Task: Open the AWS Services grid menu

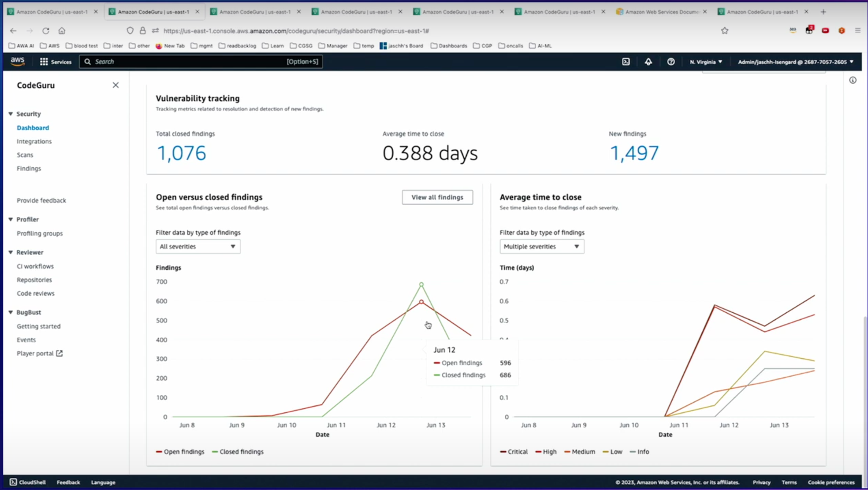Action: tap(55, 62)
